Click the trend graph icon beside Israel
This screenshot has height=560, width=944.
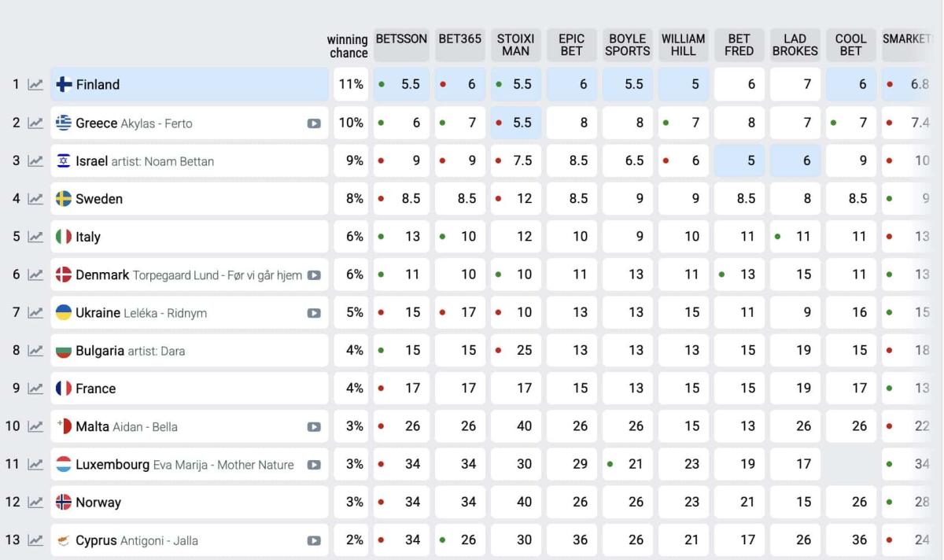pyautogui.click(x=35, y=161)
